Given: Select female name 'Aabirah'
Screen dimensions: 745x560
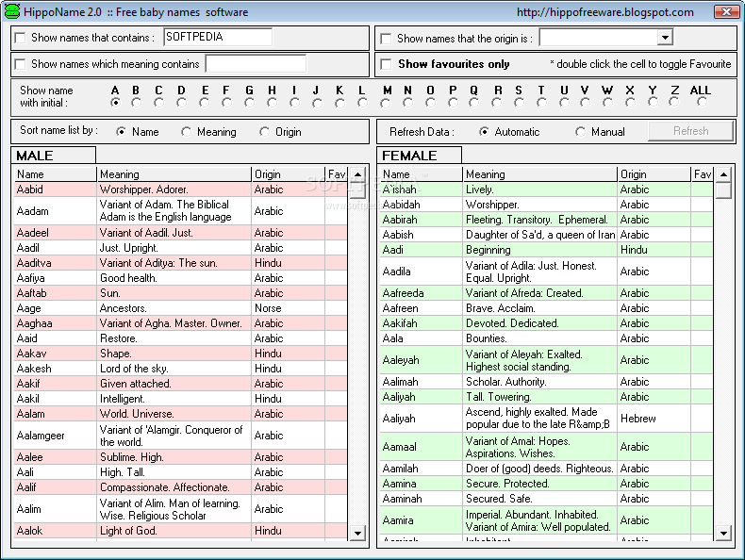Looking at the screenshot, I should [421, 220].
